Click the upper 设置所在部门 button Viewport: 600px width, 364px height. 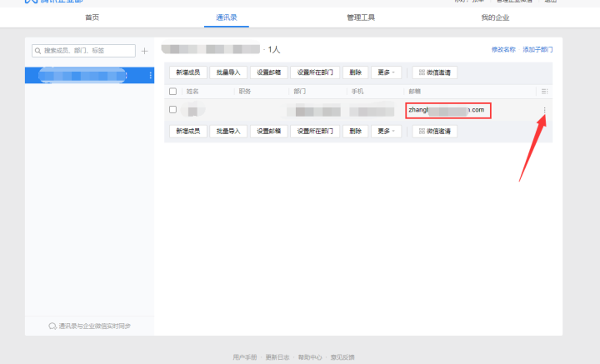pos(315,72)
